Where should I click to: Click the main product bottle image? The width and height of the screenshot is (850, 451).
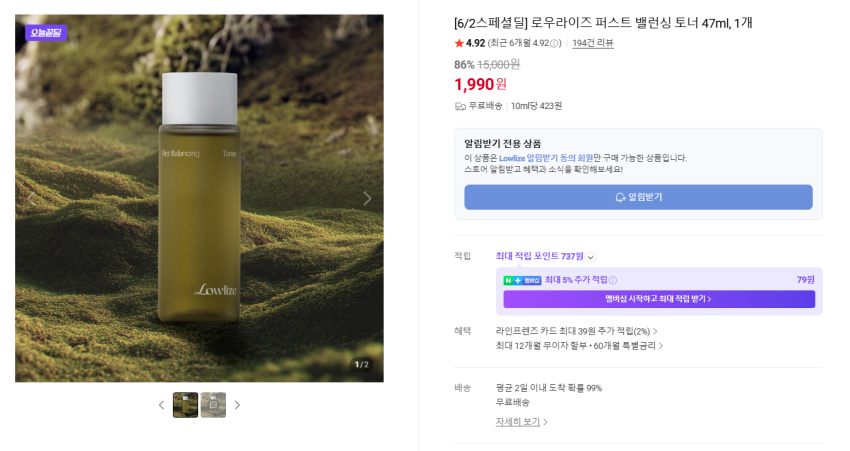(x=199, y=198)
